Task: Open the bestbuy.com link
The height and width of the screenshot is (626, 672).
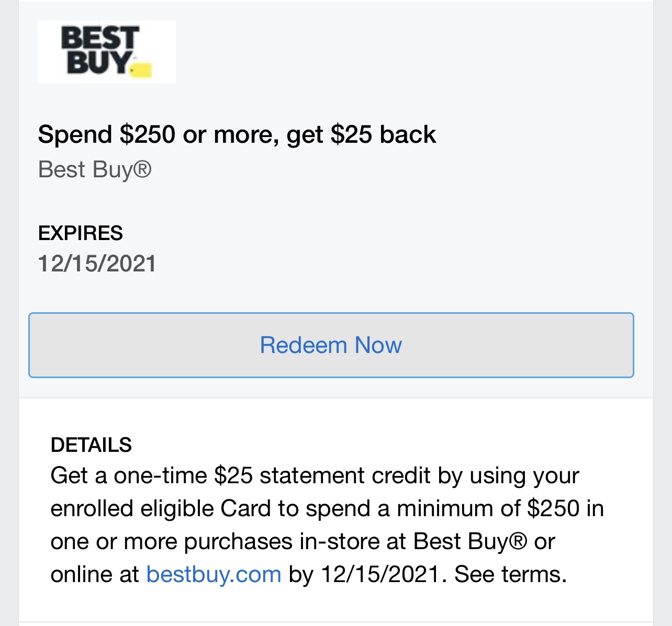Action: point(214,574)
